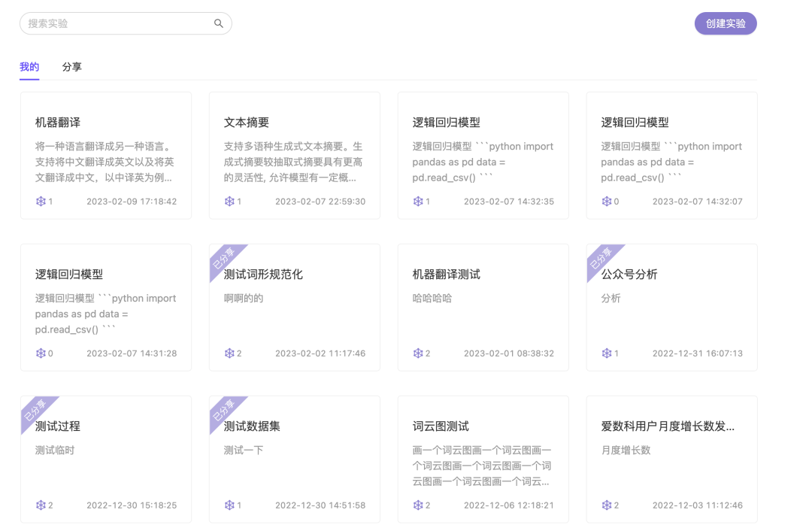This screenshot has height=531, width=812.
Task: Open the 逻辑回归模型 card dated 2023-02-07 14:32:07
Action: [671, 156]
